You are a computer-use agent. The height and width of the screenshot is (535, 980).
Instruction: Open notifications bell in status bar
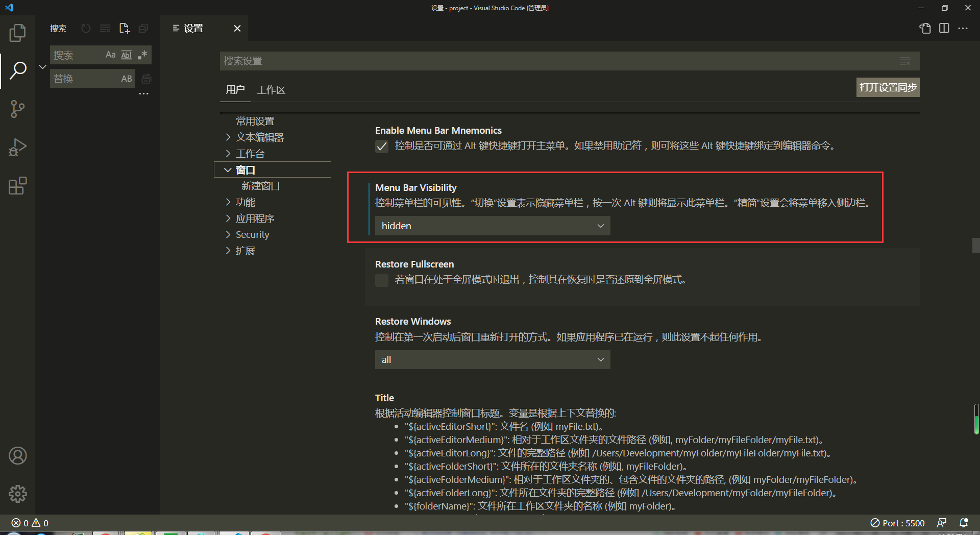click(964, 523)
